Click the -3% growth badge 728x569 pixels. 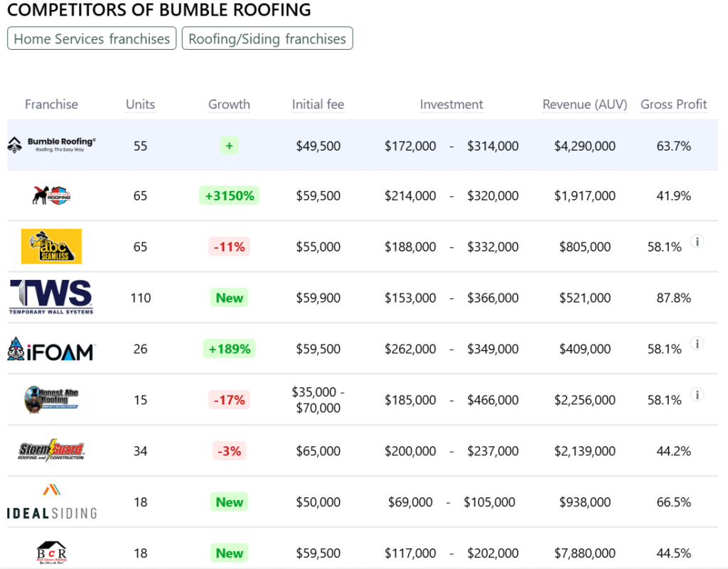point(230,451)
